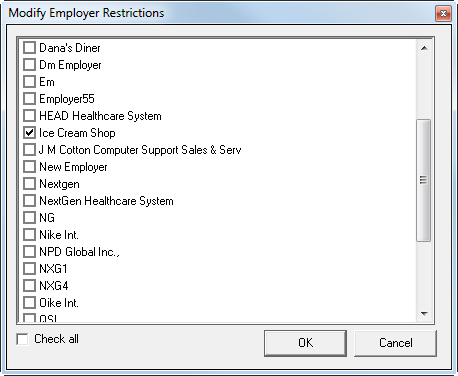Tick the New Employer checkbox

click(x=29, y=167)
